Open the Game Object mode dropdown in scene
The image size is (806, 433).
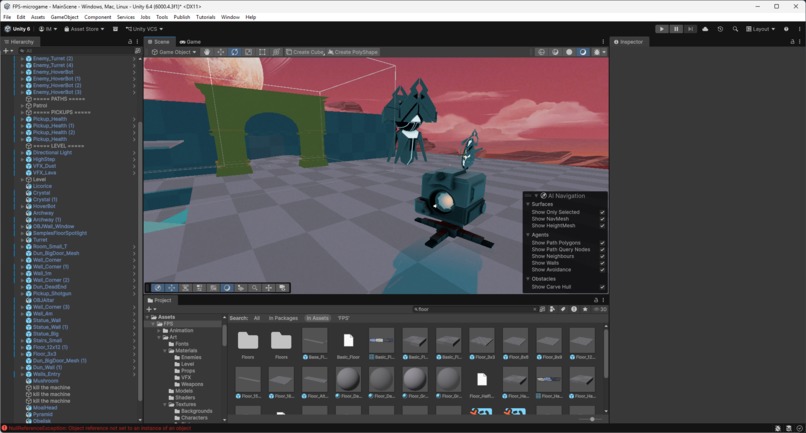[174, 52]
